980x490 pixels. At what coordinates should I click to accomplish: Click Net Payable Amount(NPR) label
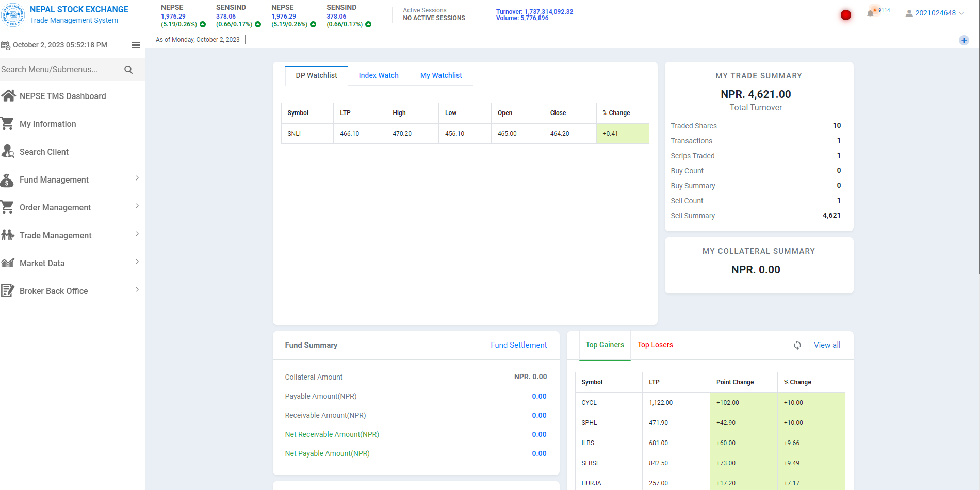(x=327, y=453)
